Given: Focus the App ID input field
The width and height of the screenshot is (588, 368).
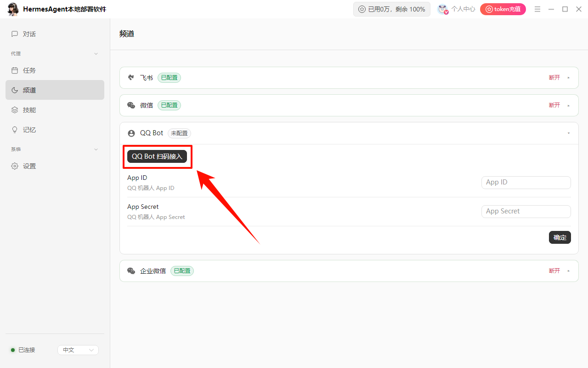Looking at the screenshot, I should (x=526, y=183).
